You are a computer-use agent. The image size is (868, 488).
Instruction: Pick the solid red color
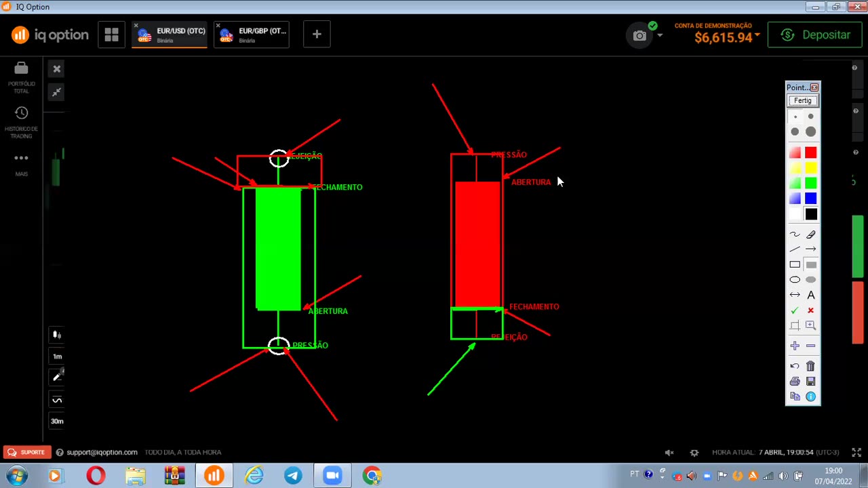pos(811,152)
